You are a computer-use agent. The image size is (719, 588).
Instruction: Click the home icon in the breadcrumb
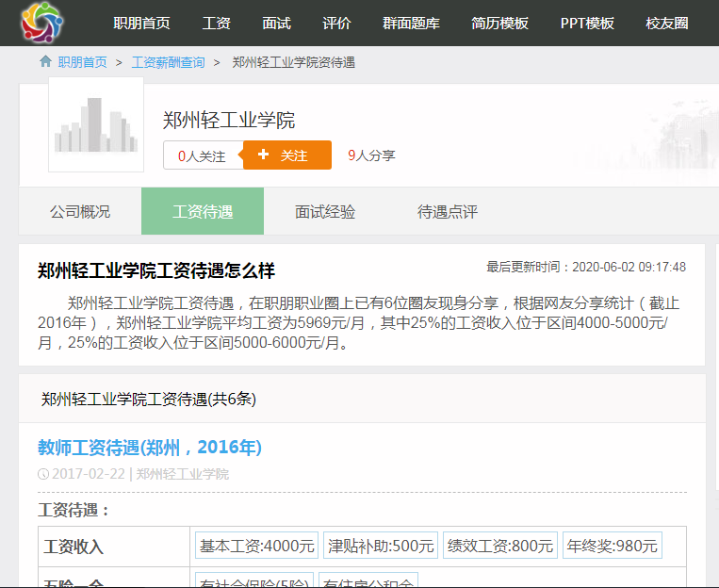coord(45,61)
